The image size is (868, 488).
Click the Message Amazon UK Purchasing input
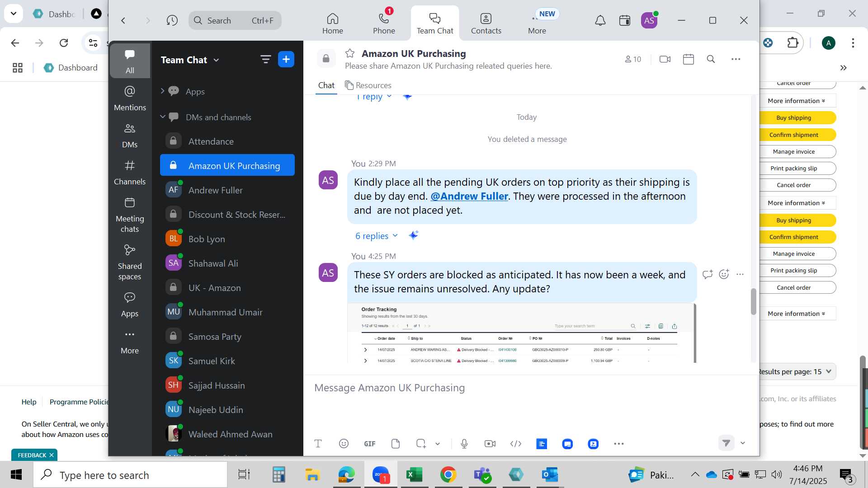click(x=531, y=388)
